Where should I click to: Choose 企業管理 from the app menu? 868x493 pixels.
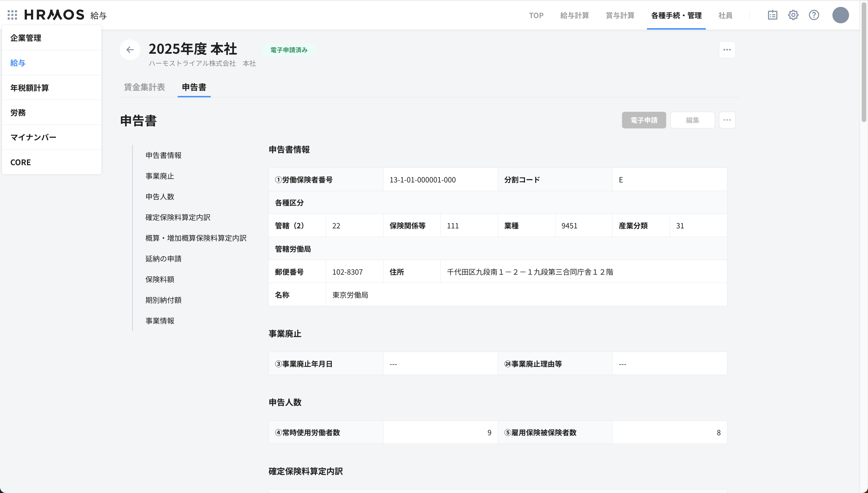26,38
